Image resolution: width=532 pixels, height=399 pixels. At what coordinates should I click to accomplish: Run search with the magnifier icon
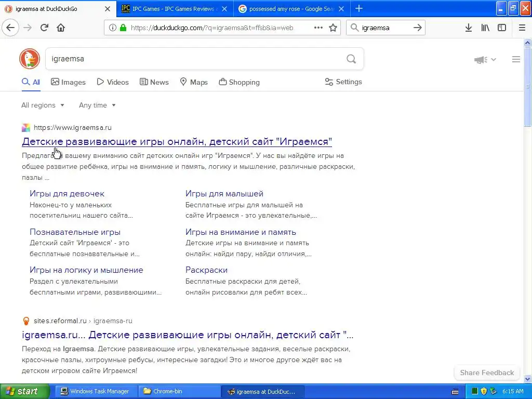(351, 59)
